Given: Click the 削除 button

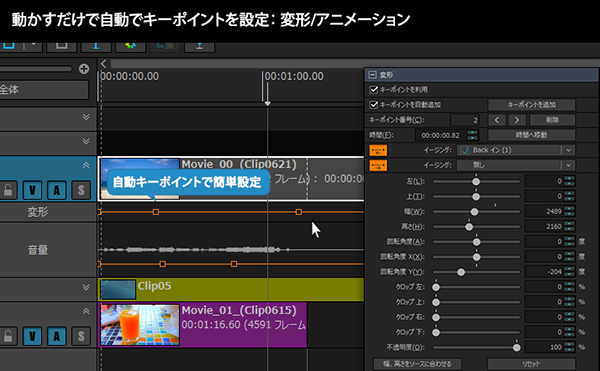Looking at the screenshot, I should coord(552,120).
